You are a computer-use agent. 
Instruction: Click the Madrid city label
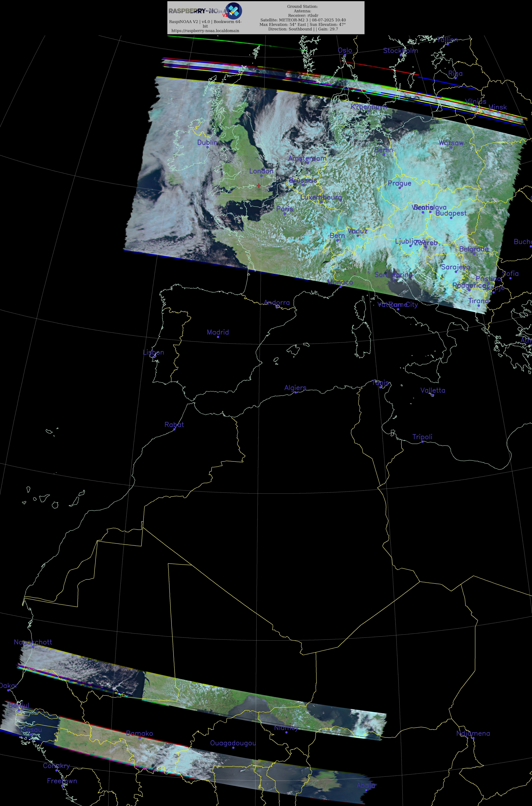coord(218,332)
